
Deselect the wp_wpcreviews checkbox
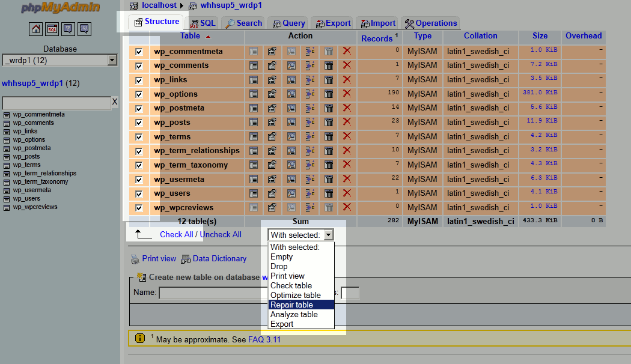pos(139,208)
